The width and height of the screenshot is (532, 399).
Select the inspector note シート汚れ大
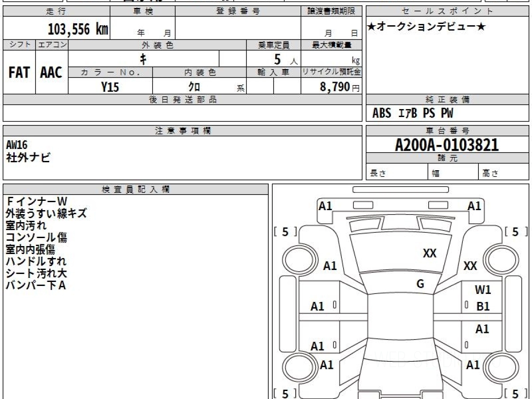(x=36, y=274)
